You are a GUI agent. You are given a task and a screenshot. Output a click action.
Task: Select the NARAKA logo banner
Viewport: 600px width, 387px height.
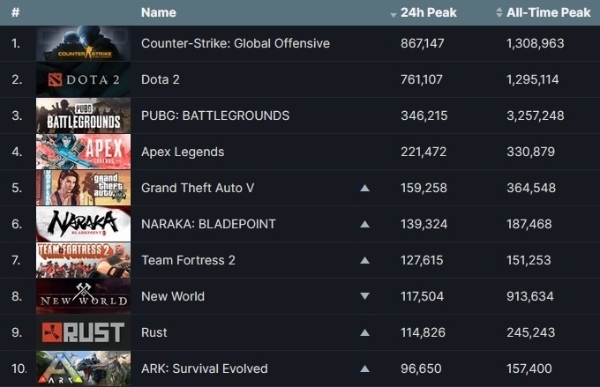pos(83,224)
